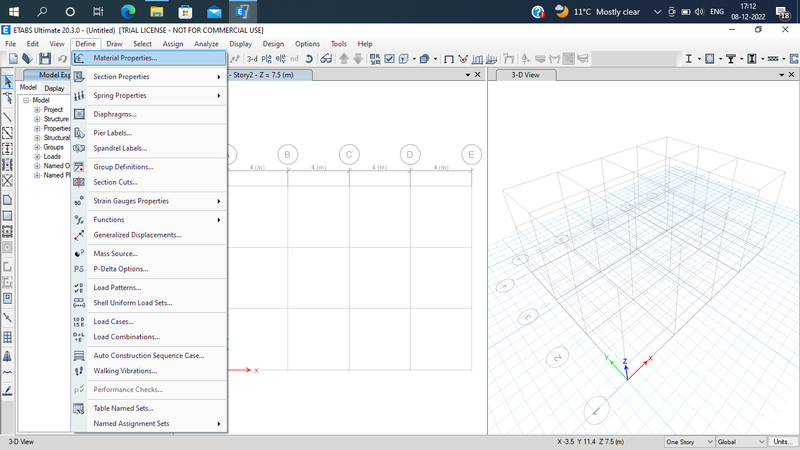
Task: Click the Load Cases menu icon
Action: coord(79,321)
